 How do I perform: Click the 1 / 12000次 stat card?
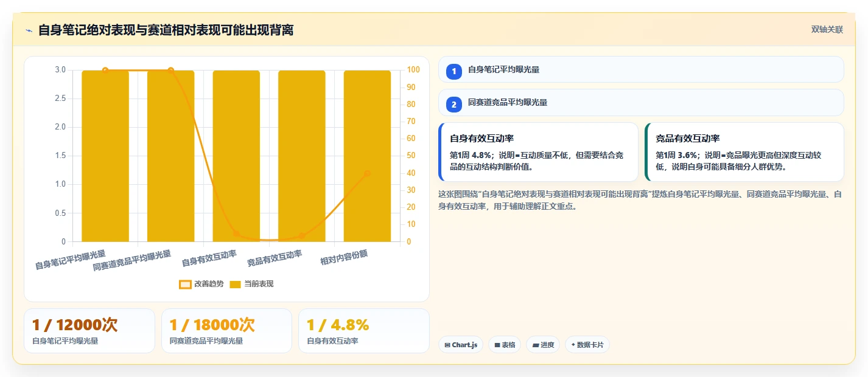point(89,331)
